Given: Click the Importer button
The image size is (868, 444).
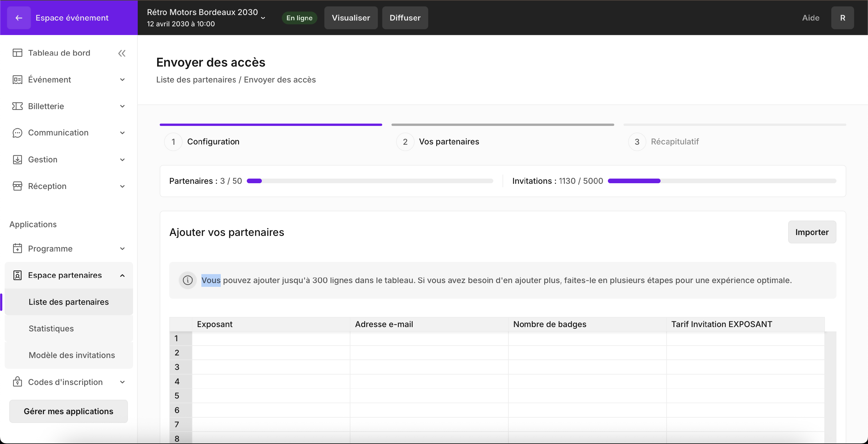Looking at the screenshot, I should [812, 232].
